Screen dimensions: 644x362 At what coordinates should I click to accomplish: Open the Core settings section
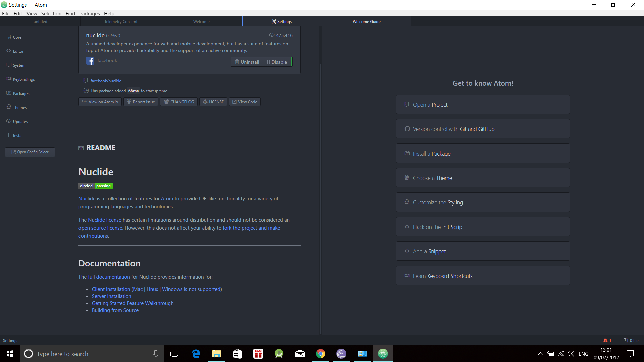click(x=17, y=37)
